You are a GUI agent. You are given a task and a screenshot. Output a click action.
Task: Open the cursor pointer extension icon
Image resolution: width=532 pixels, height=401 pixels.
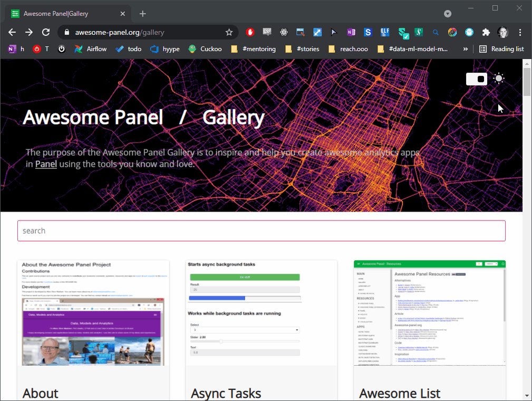pos(334,32)
